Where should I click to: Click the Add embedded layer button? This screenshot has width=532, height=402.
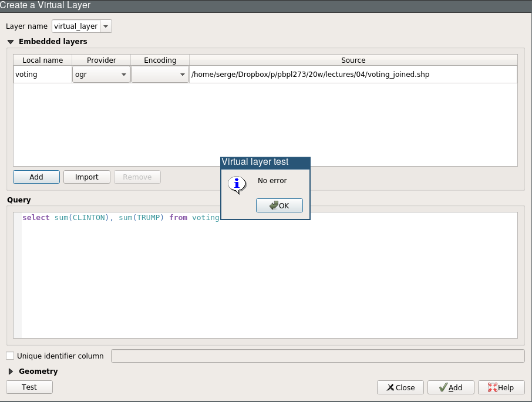[36, 177]
